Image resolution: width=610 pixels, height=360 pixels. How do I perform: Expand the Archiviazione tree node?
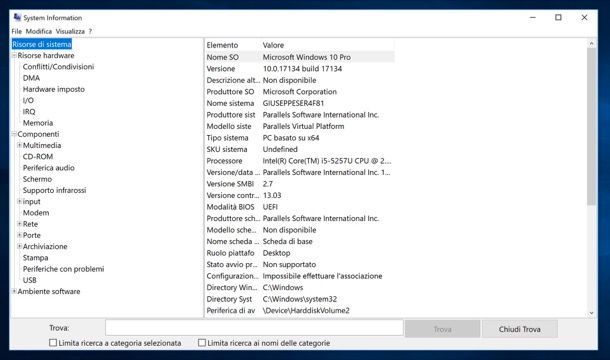pyautogui.click(x=19, y=246)
